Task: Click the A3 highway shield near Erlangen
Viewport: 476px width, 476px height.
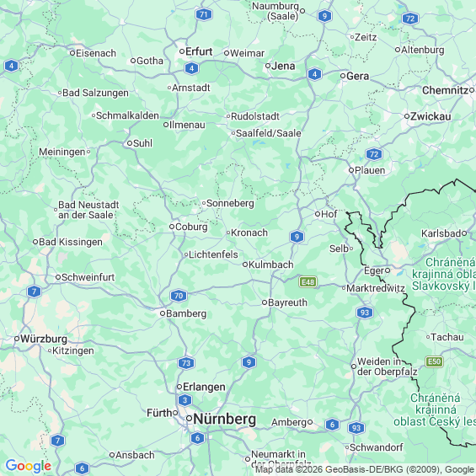Action: pos(185,400)
